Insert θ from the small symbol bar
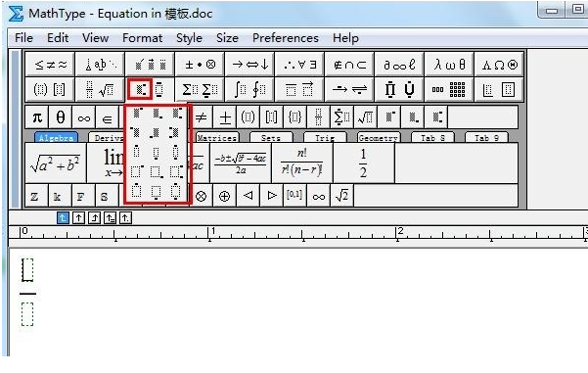This screenshot has width=588, height=373. 61,117
